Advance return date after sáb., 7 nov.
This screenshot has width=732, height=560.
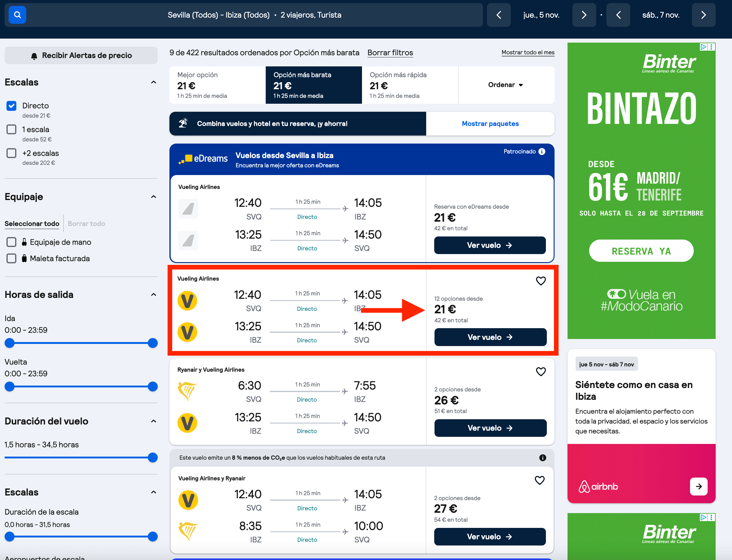[703, 15]
